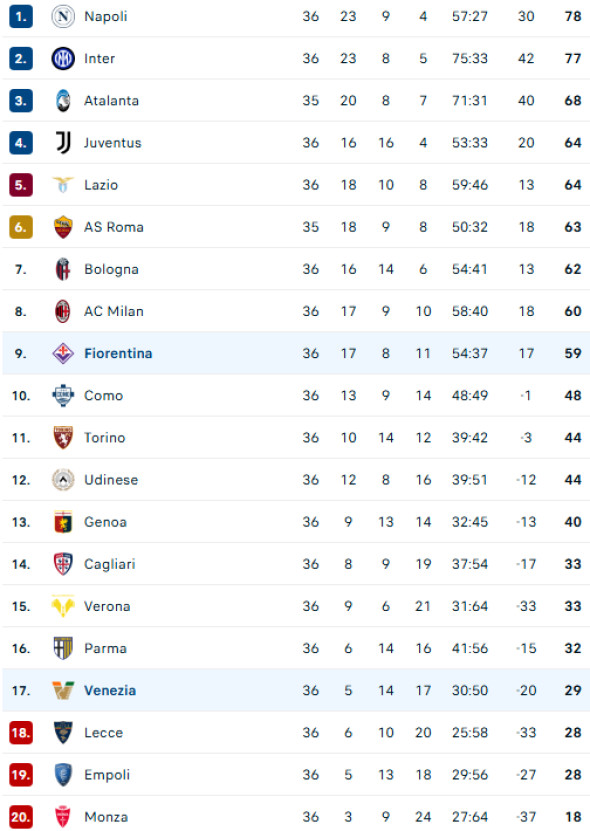Image resolution: width=590 pixels, height=831 pixels.
Task: Click the Fiorentina purple crest
Action: coord(63,353)
